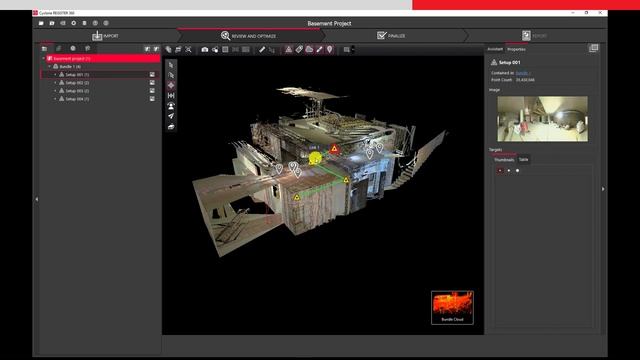This screenshot has width=640, height=360.
Task: Toggle point cloud visibility cloud button
Action: tap(309, 50)
